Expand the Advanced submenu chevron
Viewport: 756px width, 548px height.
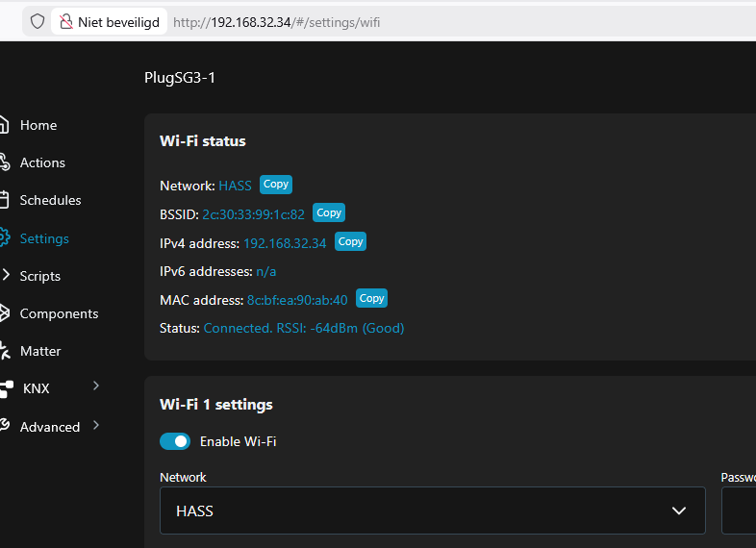click(x=95, y=425)
